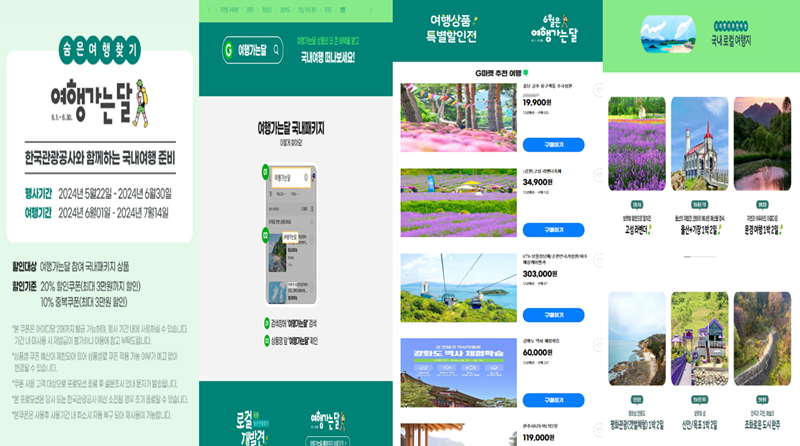Image resolution: width=800 pixels, height=446 pixels.
Task: Open the 문경여행 1박2일 mountain card photo
Action: 762,143
